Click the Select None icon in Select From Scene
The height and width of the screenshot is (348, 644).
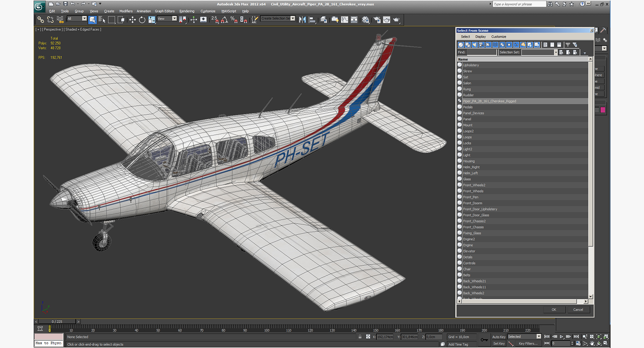(552, 44)
